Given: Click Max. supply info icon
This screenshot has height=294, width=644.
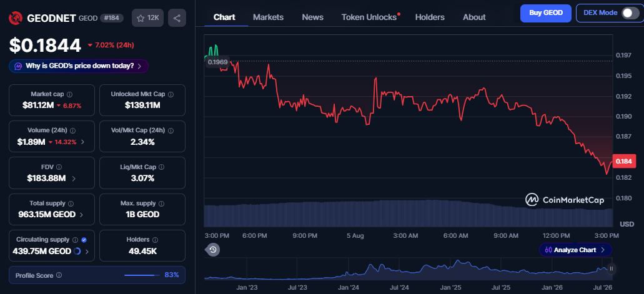Looking at the screenshot, I should pyautogui.click(x=161, y=203).
